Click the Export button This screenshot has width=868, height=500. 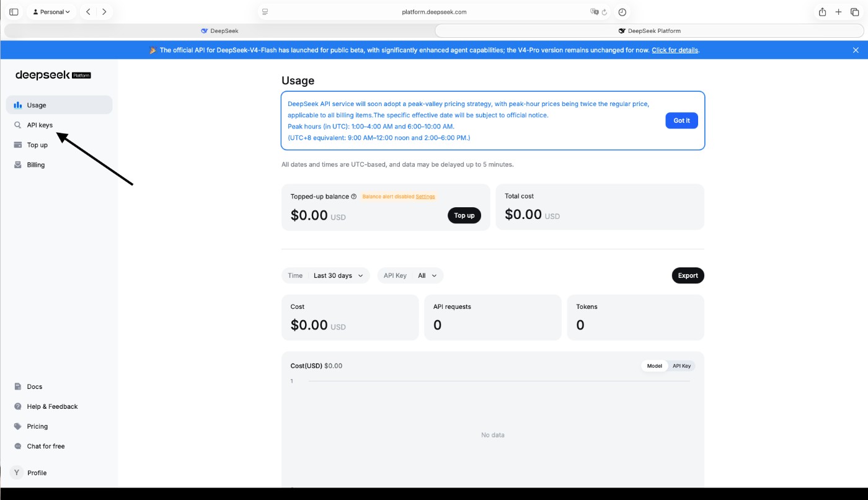click(688, 275)
